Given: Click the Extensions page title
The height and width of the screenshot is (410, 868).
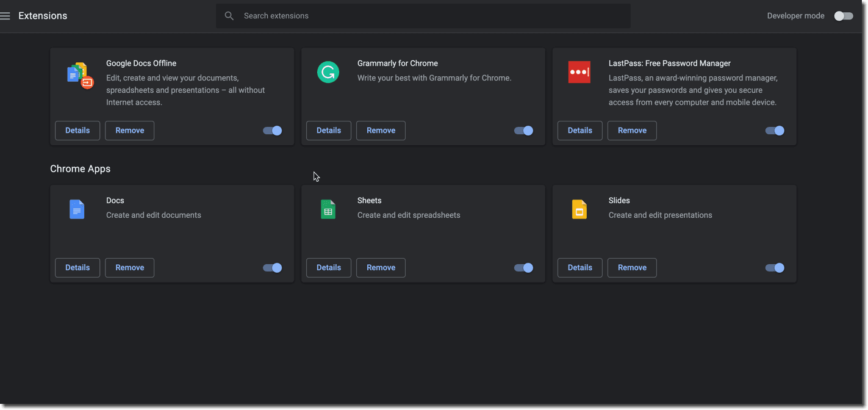Looking at the screenshot, I should click(43, 16).
